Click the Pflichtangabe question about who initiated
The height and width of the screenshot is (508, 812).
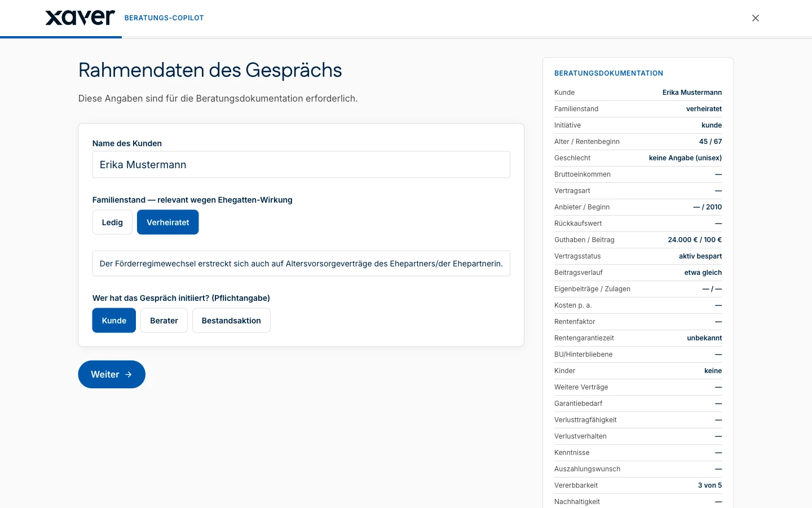point(181,298)
